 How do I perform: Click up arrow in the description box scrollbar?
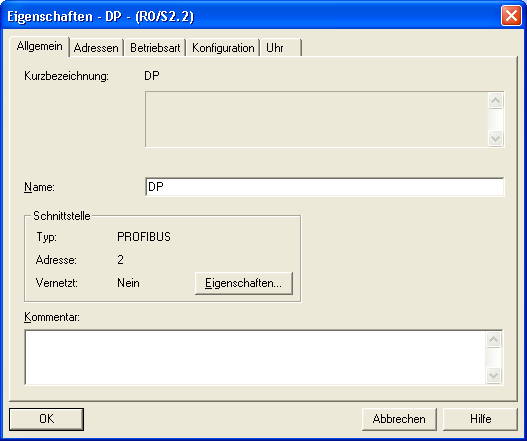point(495,101)
